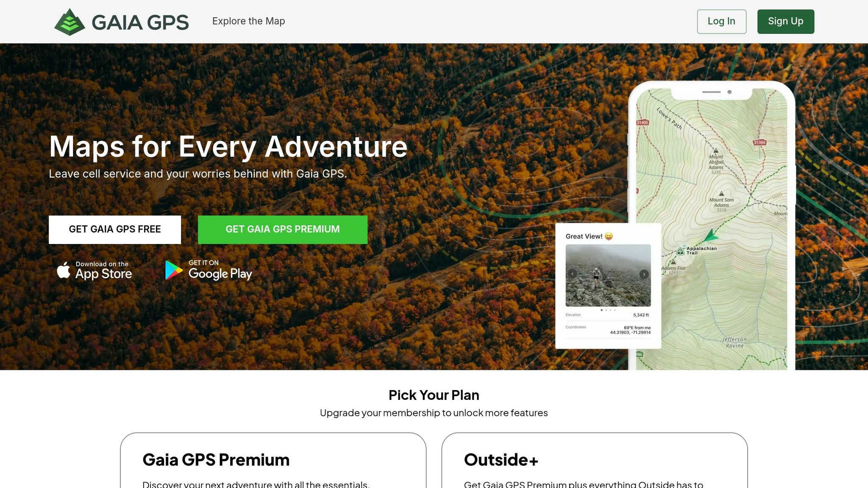
Task: Click the Log In button
Action: pyautogui.click(x=721, y=21)
